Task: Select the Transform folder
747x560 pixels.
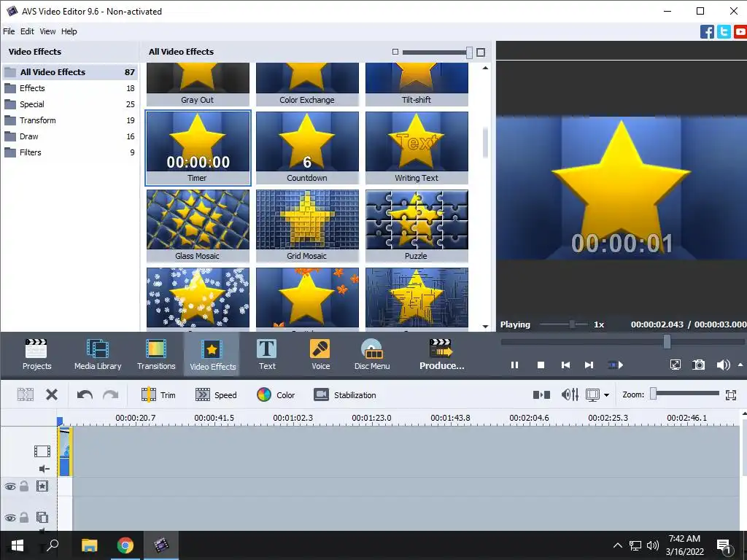Action: coord(70,120)
